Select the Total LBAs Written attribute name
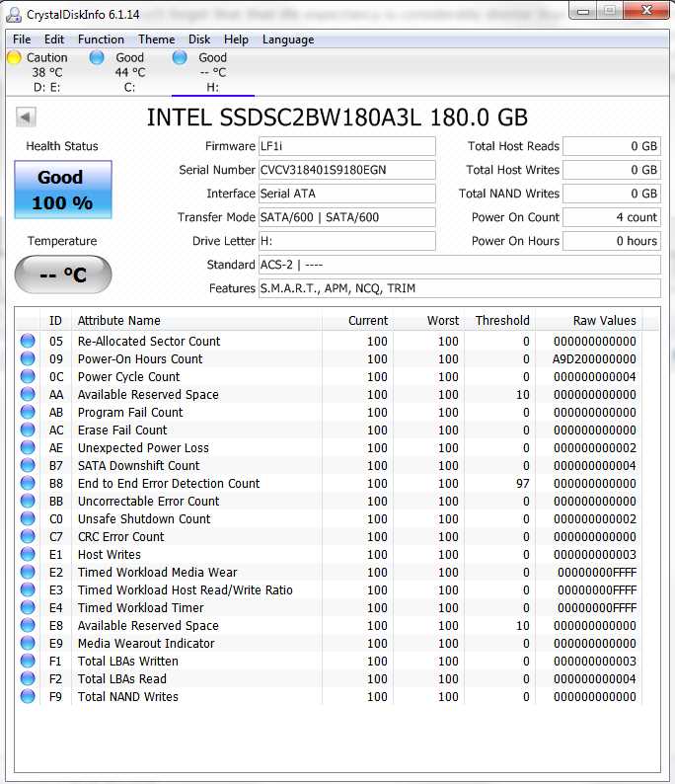Viewport: 675px width, 784px height. [128, 661]
